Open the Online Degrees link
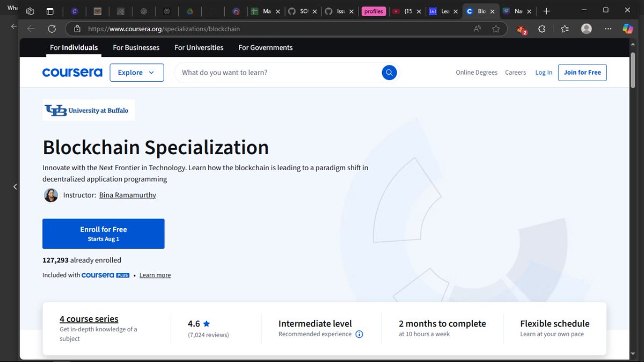 [x=477, y=73]
